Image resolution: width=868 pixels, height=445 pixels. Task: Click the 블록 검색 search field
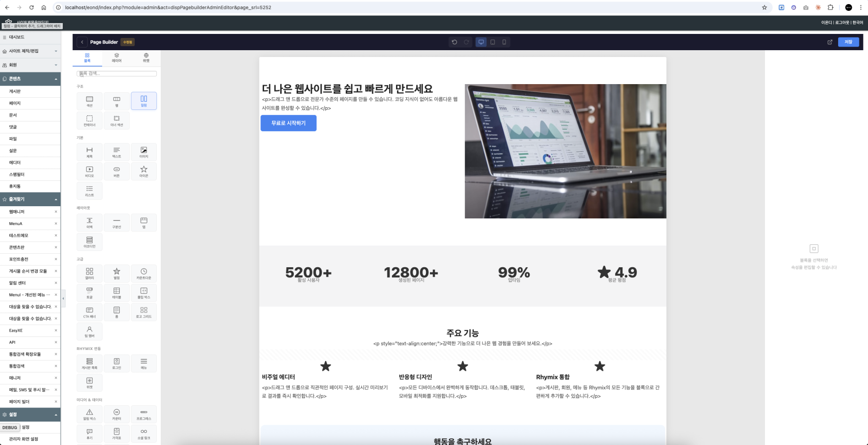coord(117,73)
